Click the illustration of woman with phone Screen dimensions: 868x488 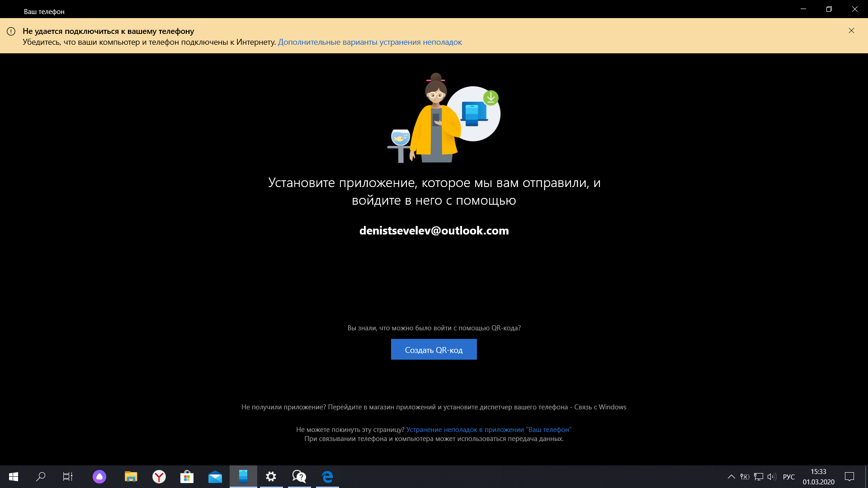click(x=444, y=118)
